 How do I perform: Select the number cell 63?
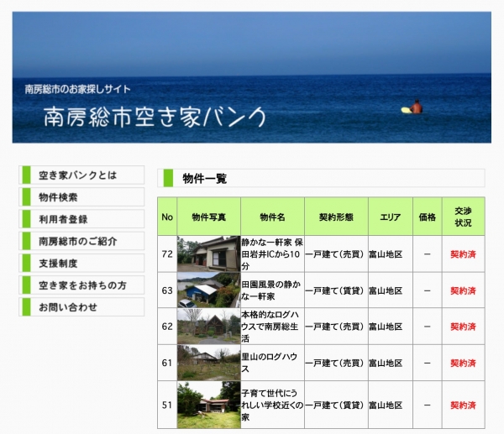click(x=167, y=290)
